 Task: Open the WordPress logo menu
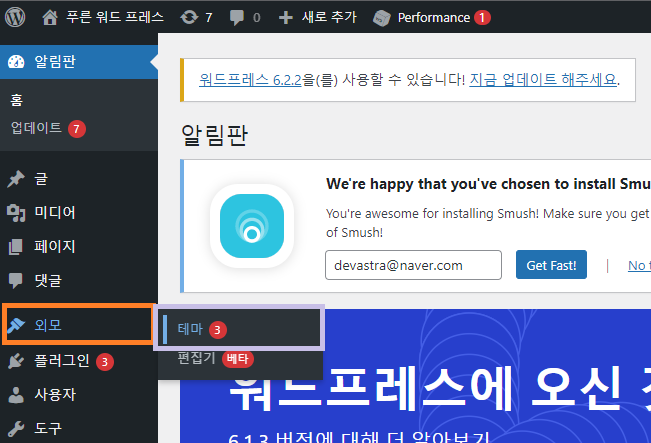click(x=15, y=17)
